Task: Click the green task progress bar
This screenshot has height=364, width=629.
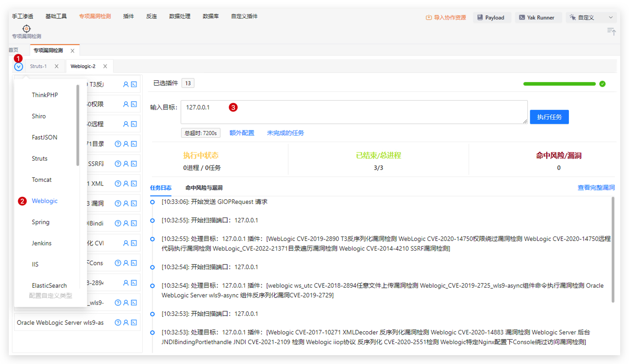Action: [x=559, y=84]
